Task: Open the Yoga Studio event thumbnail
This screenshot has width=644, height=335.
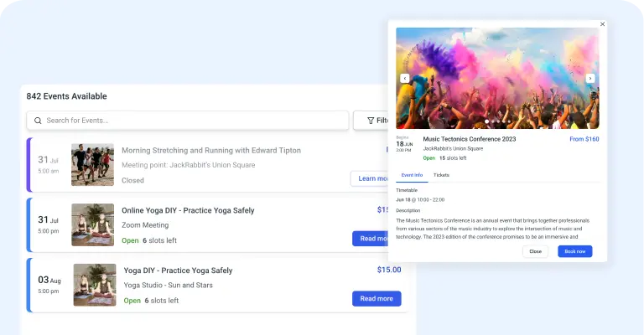Action: tap(95, 285)
